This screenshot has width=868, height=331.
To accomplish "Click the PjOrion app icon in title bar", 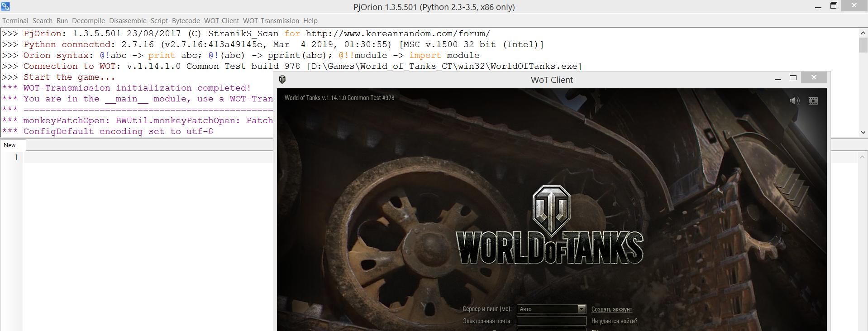I will [x=5, y=6].
